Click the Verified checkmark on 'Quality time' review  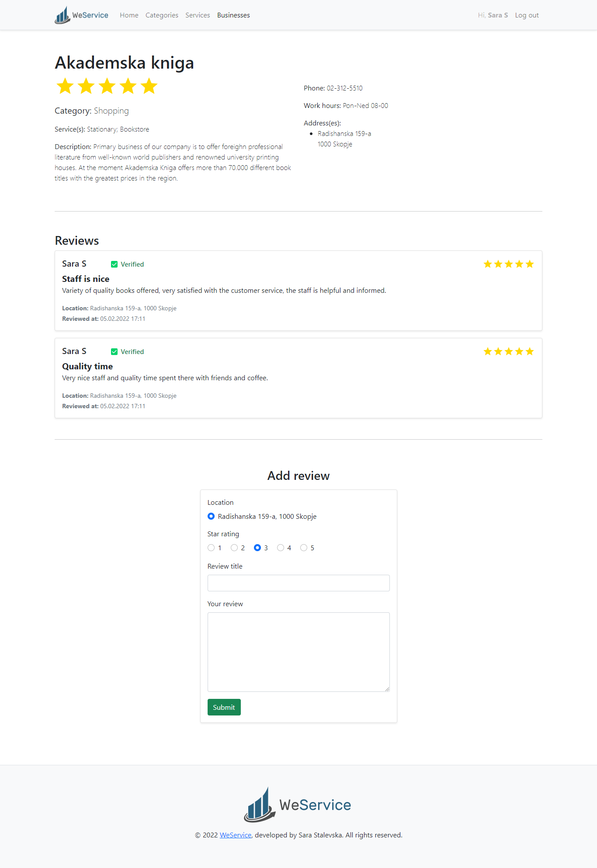[115, 352]
